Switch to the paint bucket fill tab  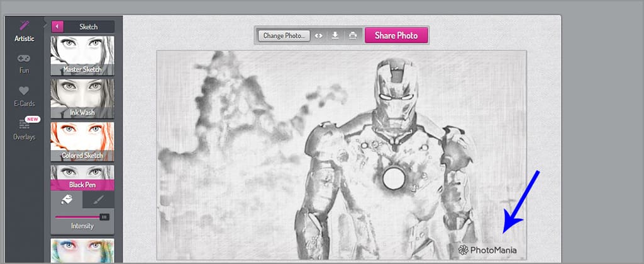(x=66, y=200)
